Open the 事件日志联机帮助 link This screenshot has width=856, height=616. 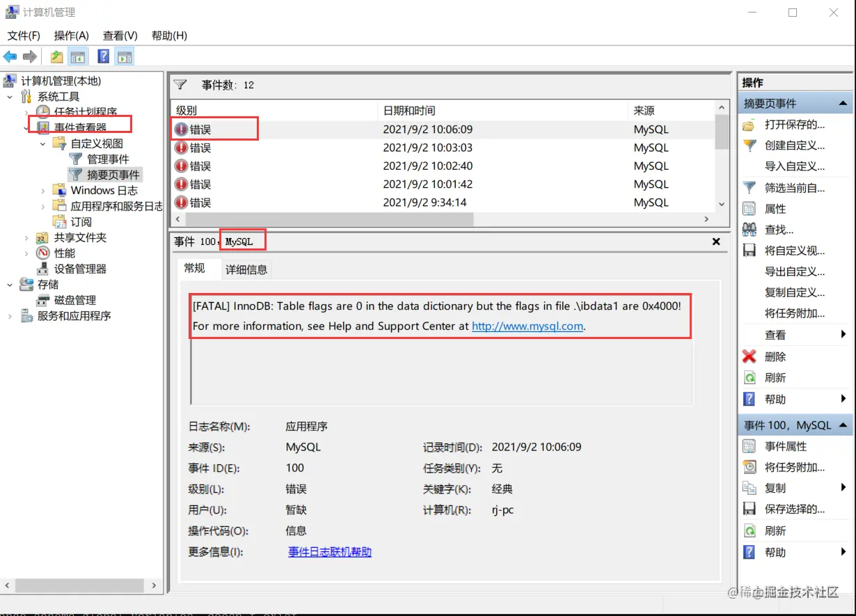330,552
